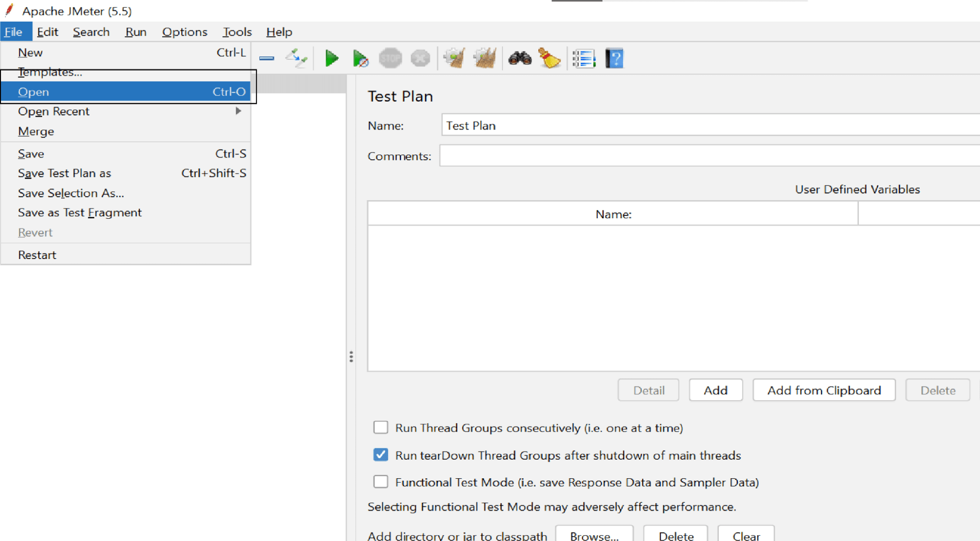Open the Help book icon
The width and height of the screenshot is (980, 541).
pos(614,59)
